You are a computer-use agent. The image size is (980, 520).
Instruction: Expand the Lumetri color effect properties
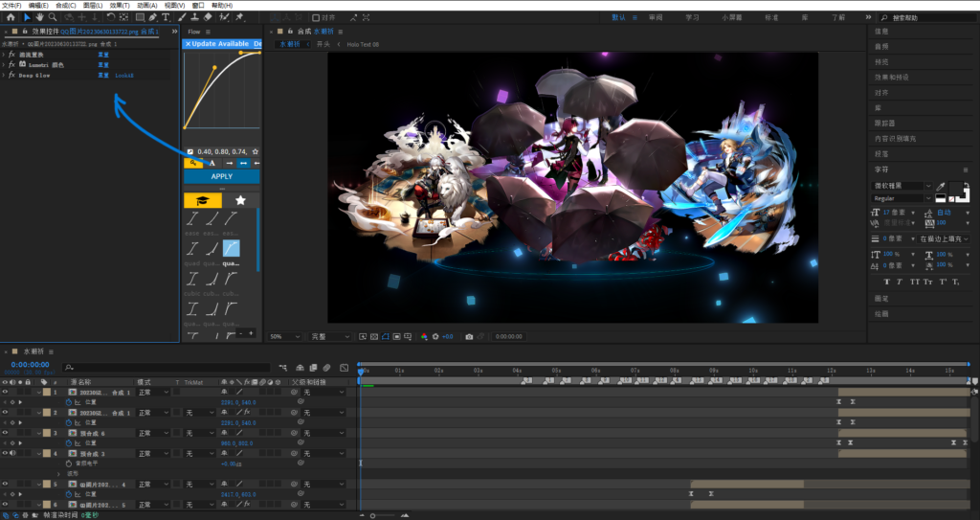(4, 64)
